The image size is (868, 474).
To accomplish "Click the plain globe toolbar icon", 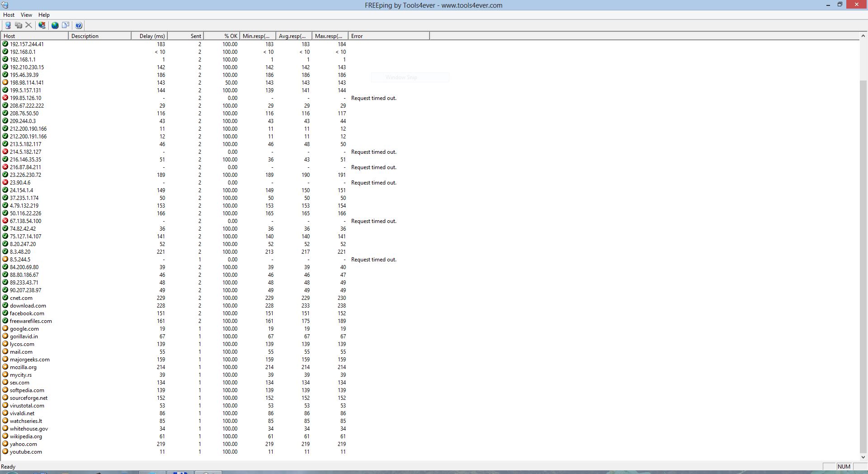I will 55,25.
